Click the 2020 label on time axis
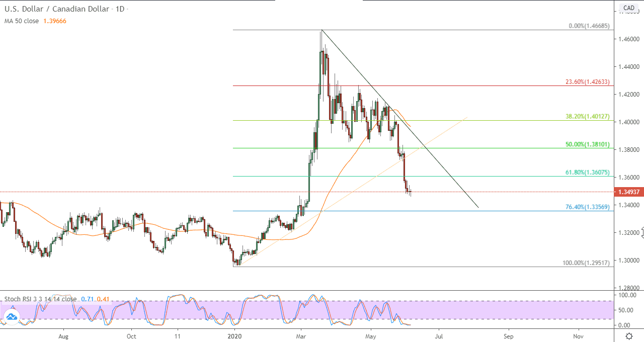 coord(234,335)
